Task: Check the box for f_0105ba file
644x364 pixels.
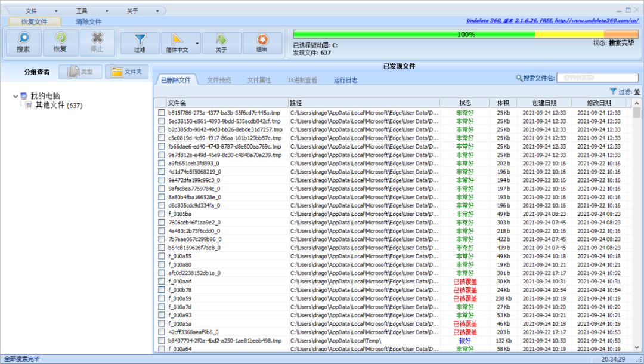Action: pos(162,214)
